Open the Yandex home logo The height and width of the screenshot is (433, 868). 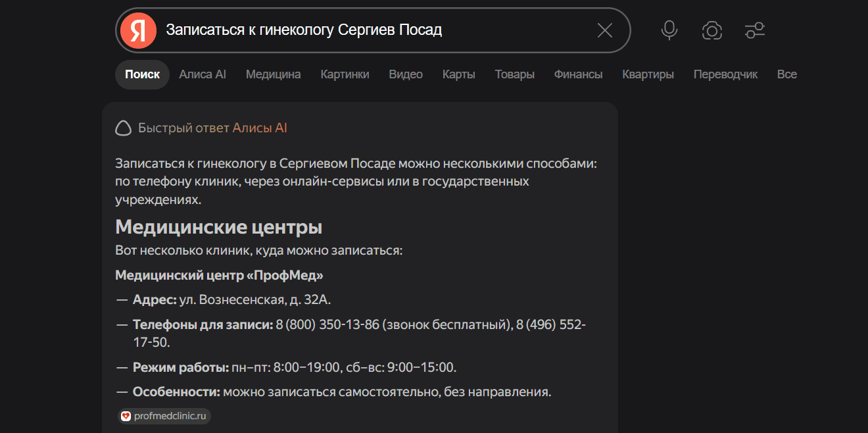pos(138,30)
